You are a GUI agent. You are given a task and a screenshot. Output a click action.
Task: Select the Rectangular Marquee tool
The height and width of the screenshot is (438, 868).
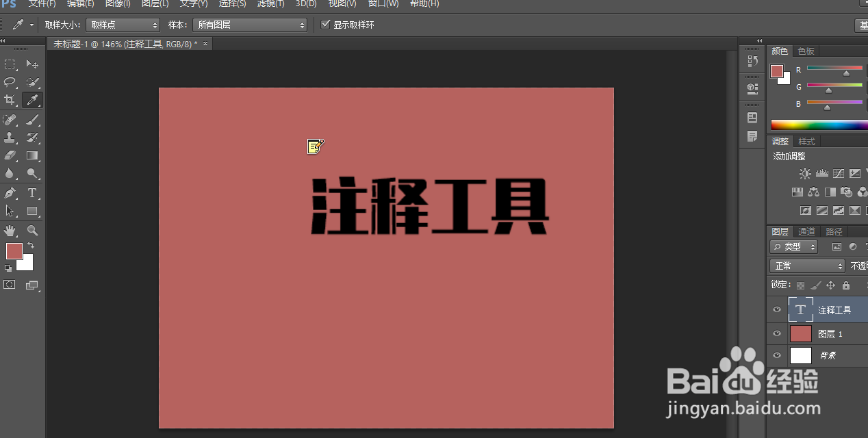tap(10, 64)
